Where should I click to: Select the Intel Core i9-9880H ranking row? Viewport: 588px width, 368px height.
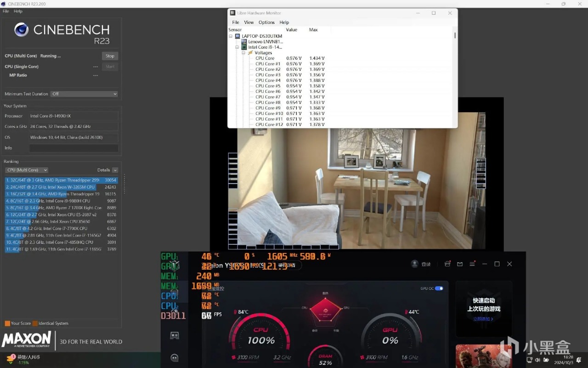tap(61, 201)
